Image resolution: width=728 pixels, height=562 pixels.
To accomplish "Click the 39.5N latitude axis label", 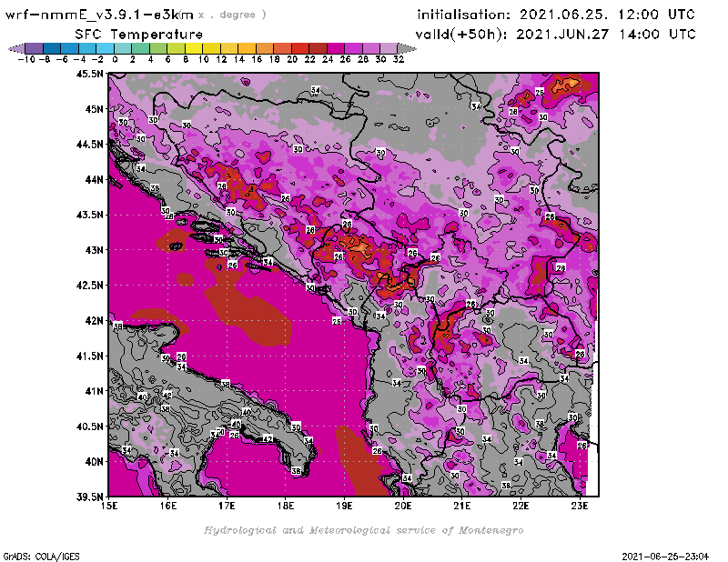I will [88, 497].
